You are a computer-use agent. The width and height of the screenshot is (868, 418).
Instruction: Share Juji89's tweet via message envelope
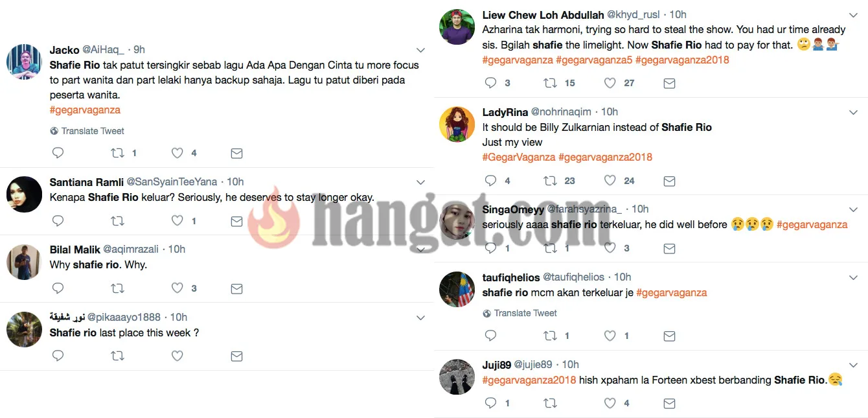[669, 403]
